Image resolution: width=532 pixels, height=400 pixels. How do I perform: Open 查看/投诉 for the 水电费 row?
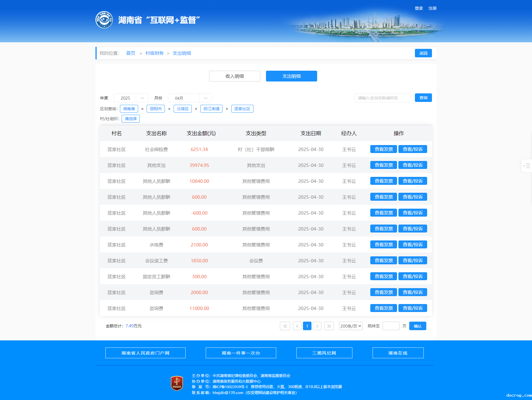pyautogui.click(x=412, y=245)
